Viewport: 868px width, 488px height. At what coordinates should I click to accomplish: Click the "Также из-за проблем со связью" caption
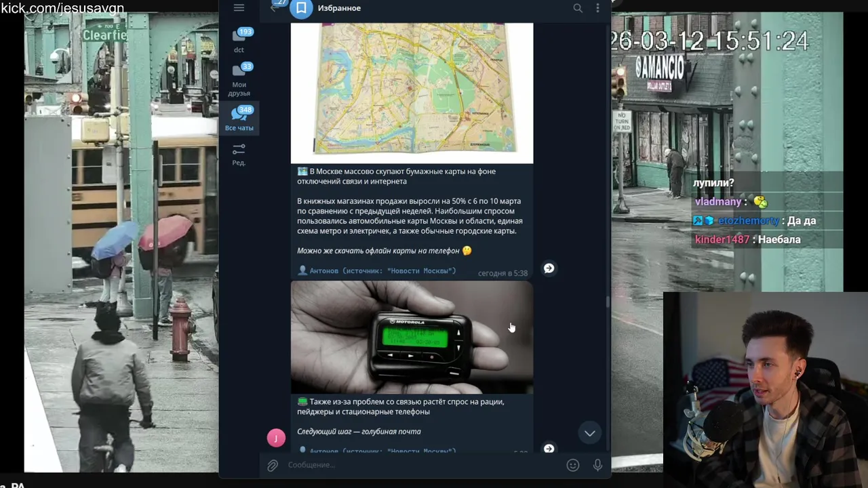pyautogui.click(x=400, y=407)
